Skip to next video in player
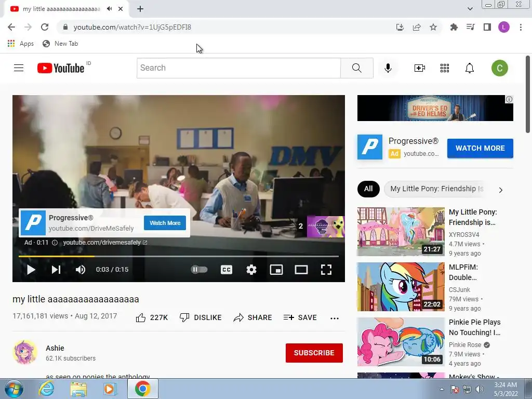 56,270
